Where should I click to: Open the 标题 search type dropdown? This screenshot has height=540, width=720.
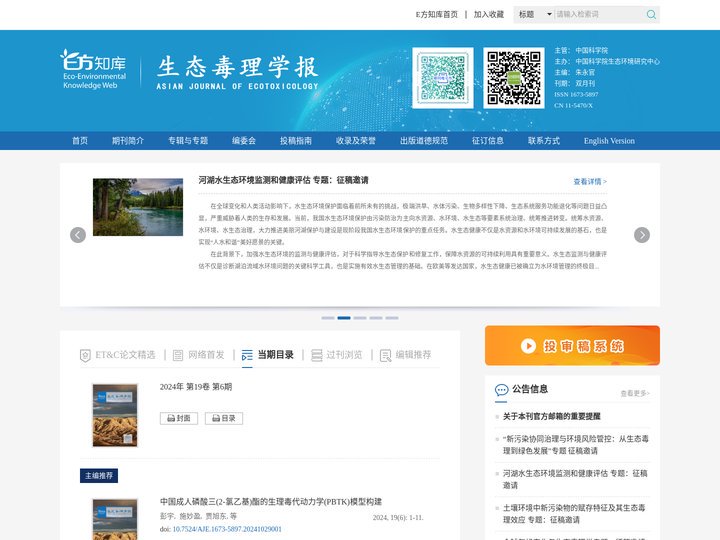pyautogui.click(x=534, y=15)
